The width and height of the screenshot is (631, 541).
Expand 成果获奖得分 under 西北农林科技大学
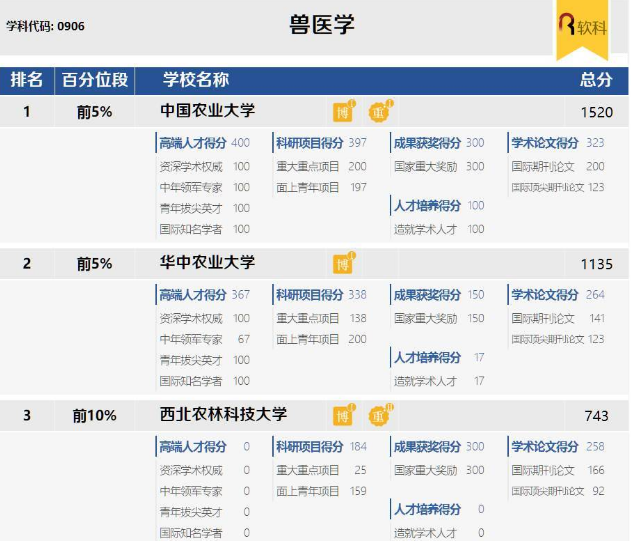[427, 446]
